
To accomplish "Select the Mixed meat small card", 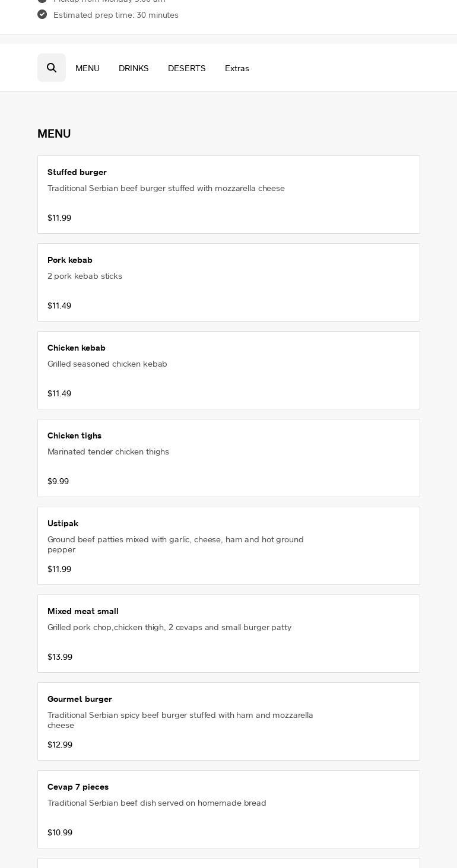I will (228, 634).
